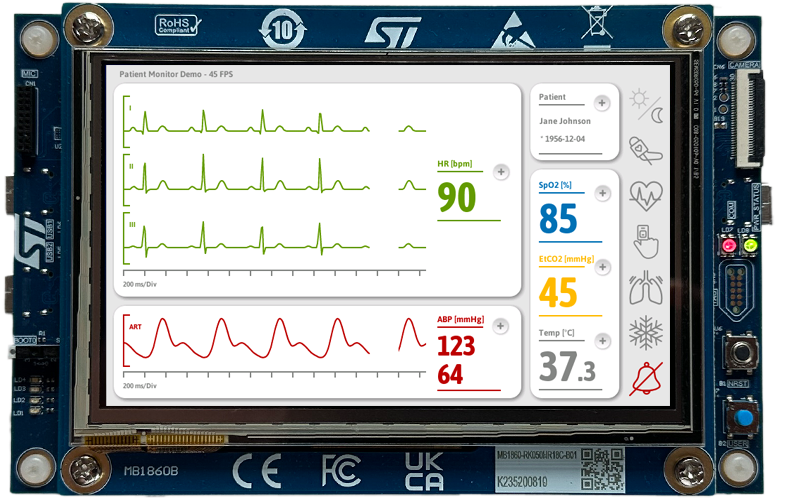The width and height of the screenshot is (800, 500).
Task: Tap the blood pressure cuff icon
Action: tap(645, 150)
